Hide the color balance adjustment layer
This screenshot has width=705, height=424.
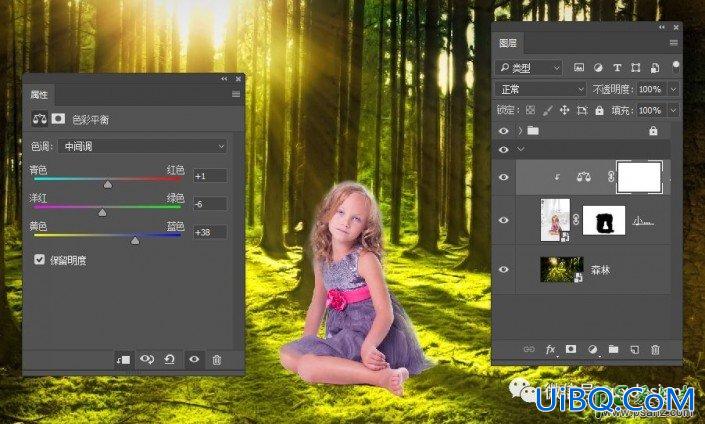(x=504, y=177)
